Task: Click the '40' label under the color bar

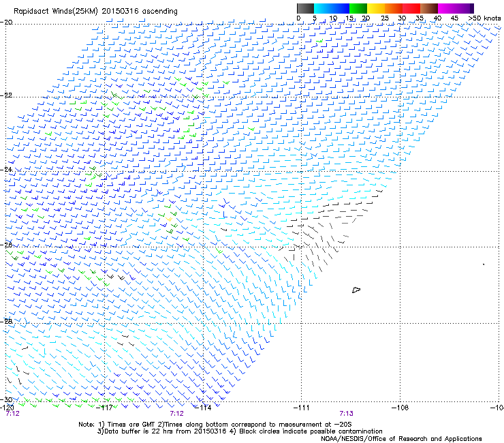Action: pyautogui.click(x=437, y=18)
